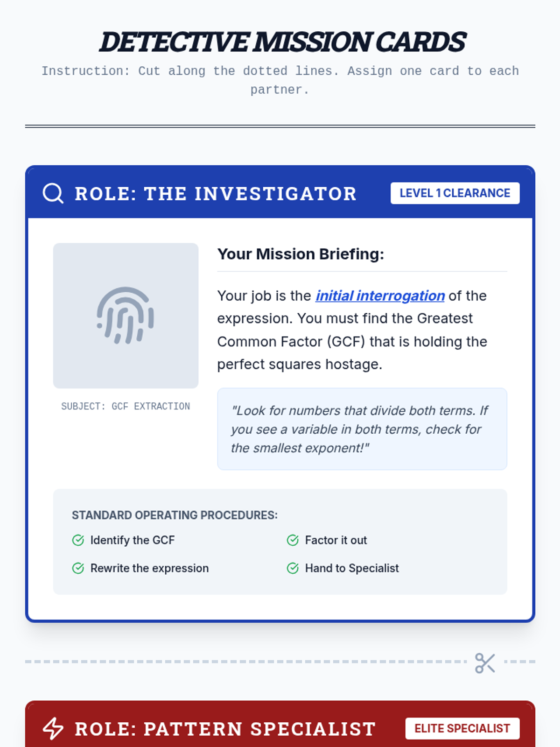Image resolution: width=560 pixels, height=747 pixels.
Task: Click the check icon beside Hand to Specialist
Action: (x=293, y=568)
